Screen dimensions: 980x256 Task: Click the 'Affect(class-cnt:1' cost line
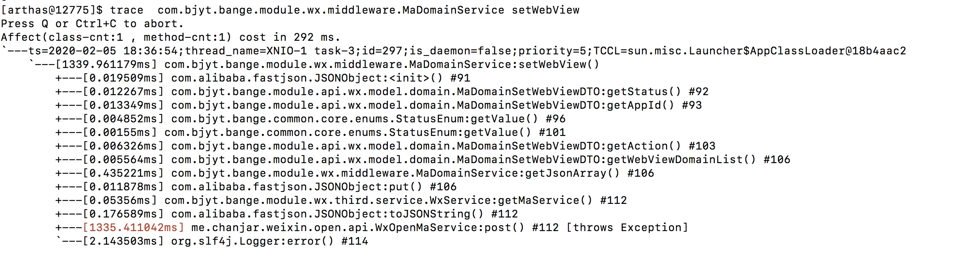(x=170, y=37)
